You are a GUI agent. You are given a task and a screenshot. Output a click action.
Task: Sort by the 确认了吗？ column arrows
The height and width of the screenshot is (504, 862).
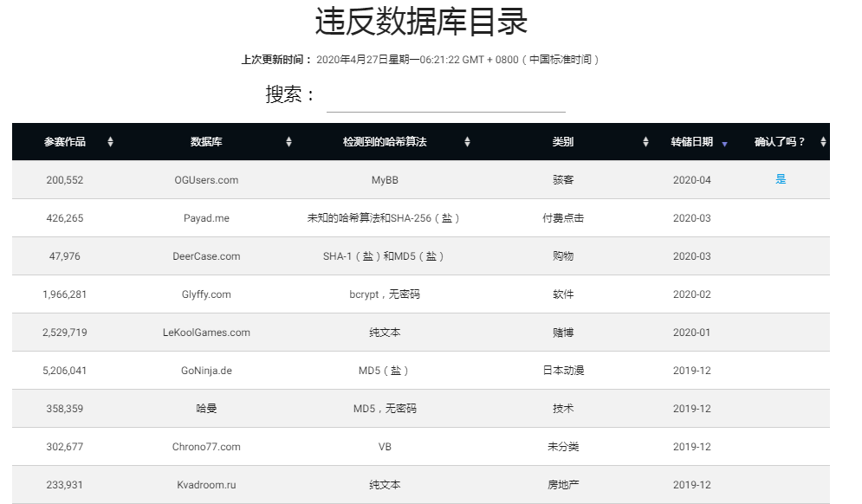(823, 142)
